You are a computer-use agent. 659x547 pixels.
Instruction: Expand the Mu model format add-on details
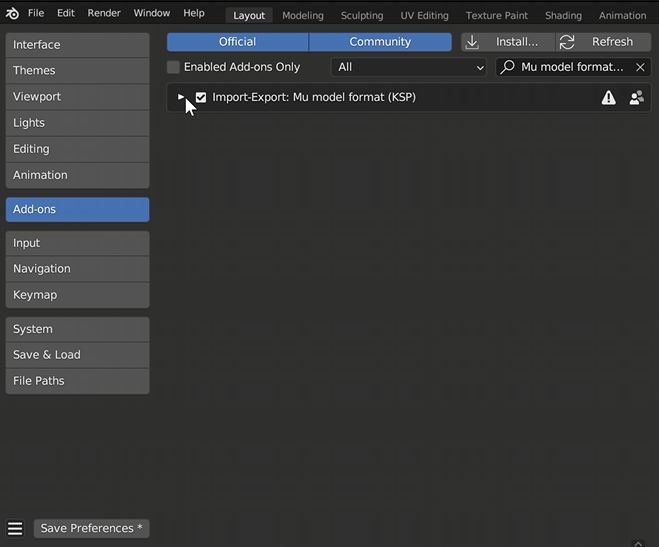pos(181,97)
